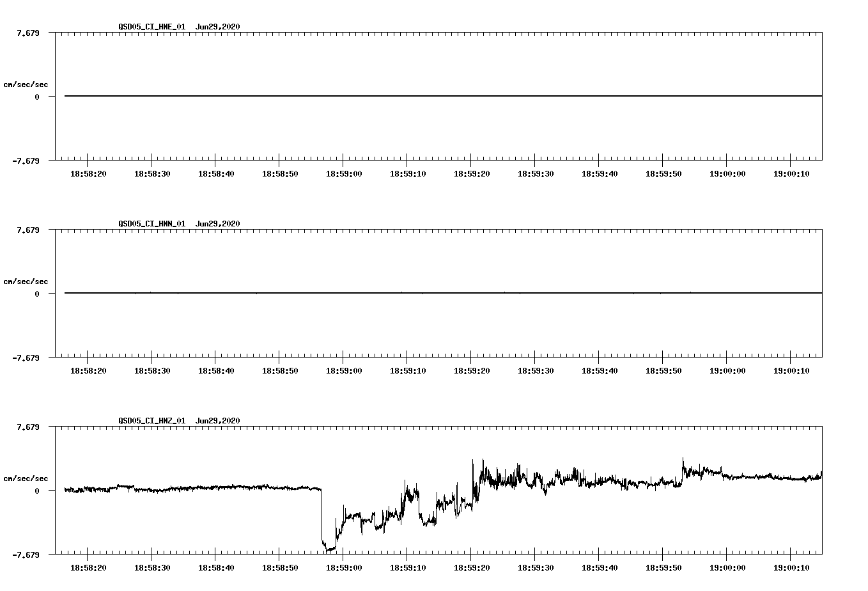This screenshot has width=868, height=591.
Task: Click the -7.679 lower limit on the HNN axis
Action: (x=26, y=358)
